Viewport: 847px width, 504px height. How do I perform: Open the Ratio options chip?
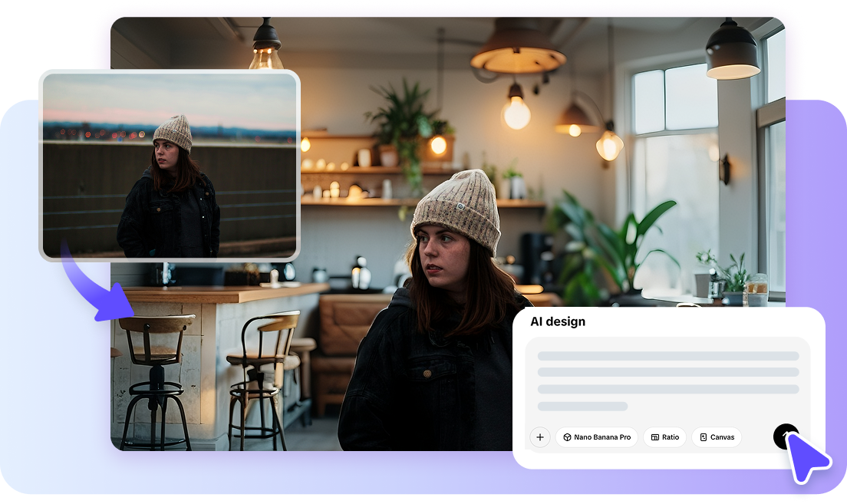664,437
